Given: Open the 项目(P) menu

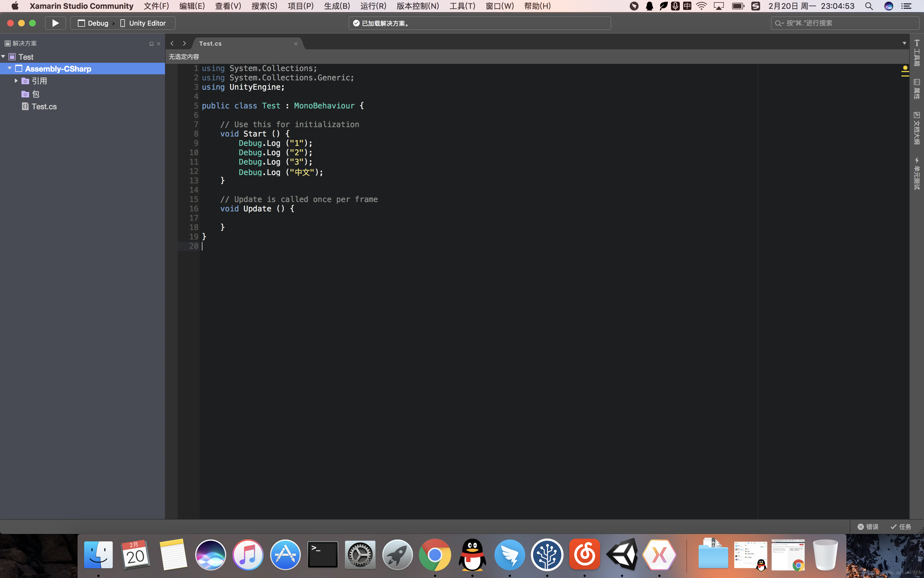Looking at the screenshot, I should [301, 6].
